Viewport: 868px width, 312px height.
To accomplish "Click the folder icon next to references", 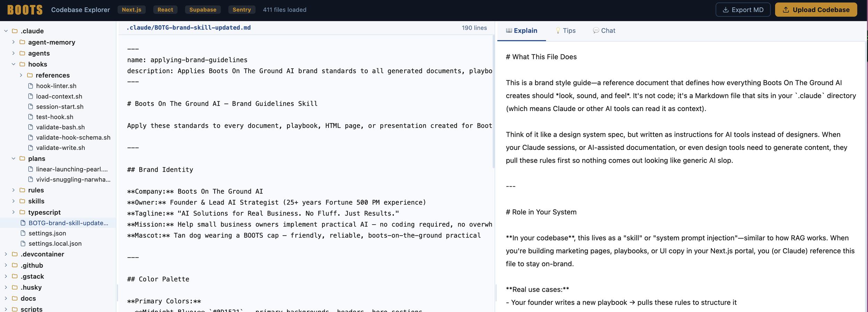I will [x=30, y=75].
